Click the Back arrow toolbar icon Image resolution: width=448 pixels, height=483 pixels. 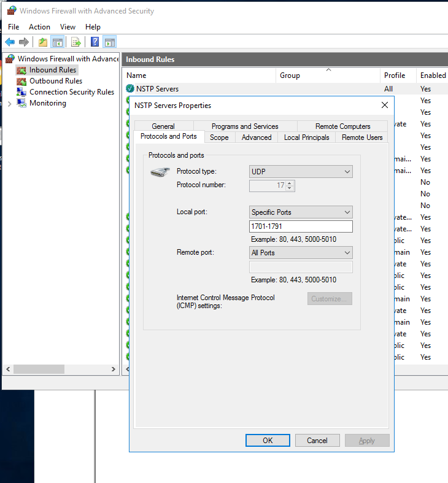pos(10,42)
